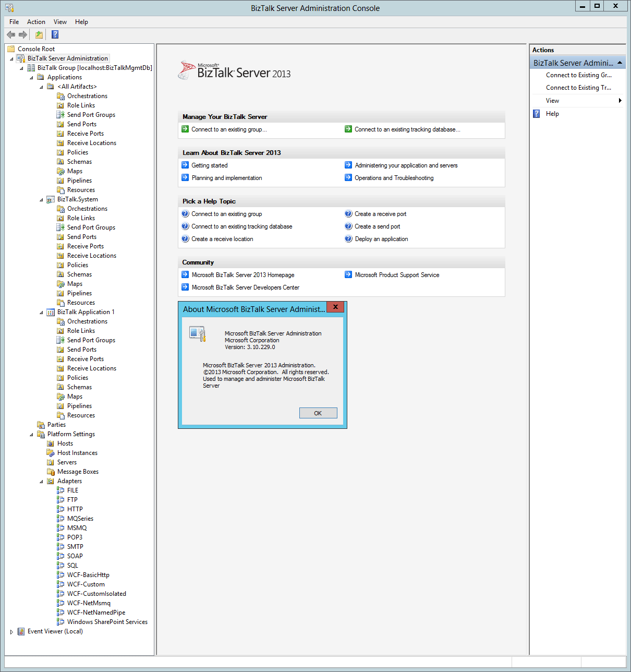Click the Console Root folder icon
The height and width of the screenshot is (672, 631).
point(11,49)
